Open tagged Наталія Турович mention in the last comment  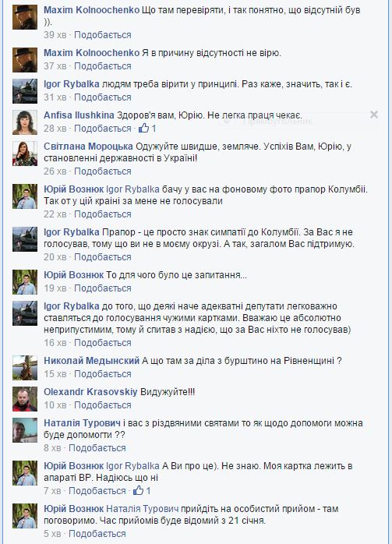click(x=143, y=509)
